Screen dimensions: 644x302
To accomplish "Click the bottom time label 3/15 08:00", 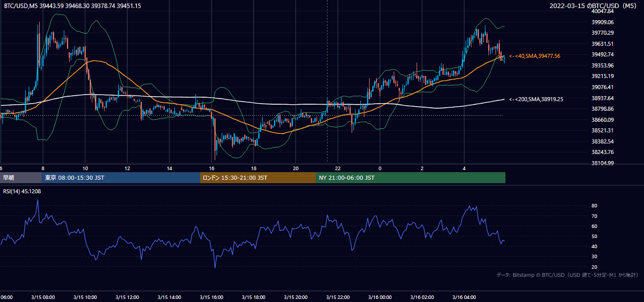I will point(43,297).
